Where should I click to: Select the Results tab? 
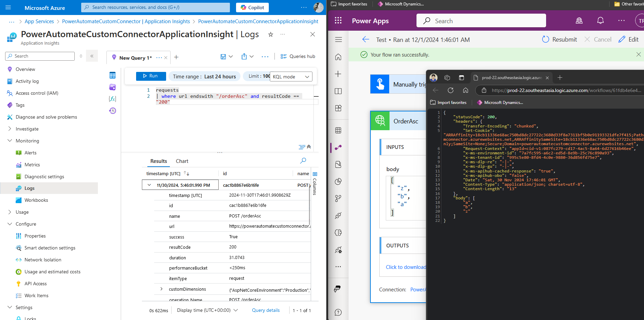159,161
